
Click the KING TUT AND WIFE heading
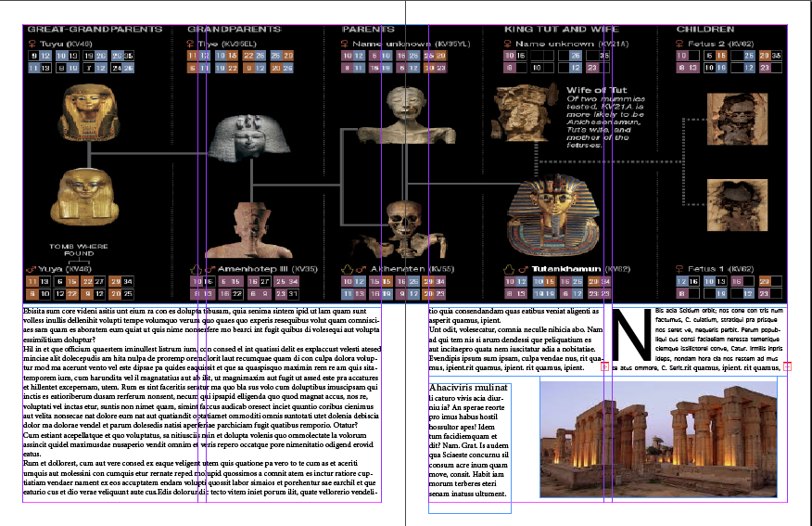(562, 29)
